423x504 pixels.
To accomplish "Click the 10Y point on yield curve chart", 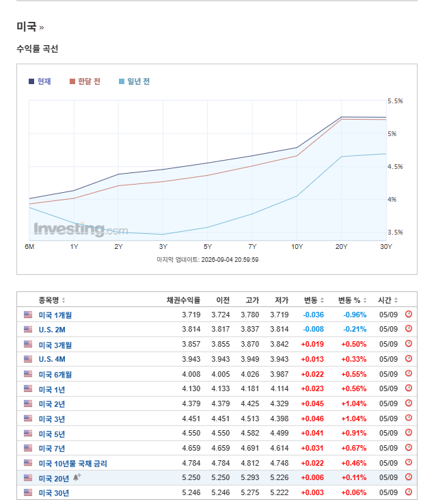I will coord(297,148).
